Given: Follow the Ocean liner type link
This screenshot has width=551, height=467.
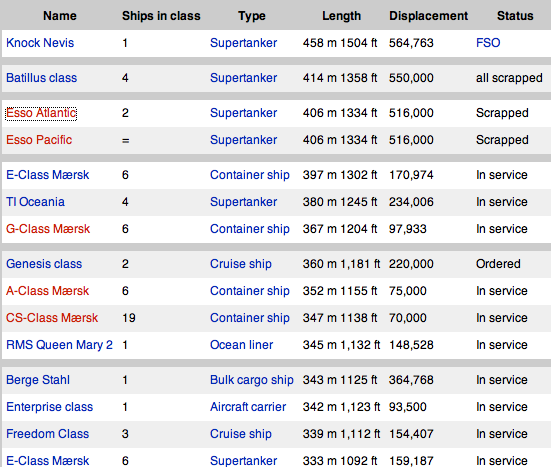Looking at the screenshot, I should (241, 345).
